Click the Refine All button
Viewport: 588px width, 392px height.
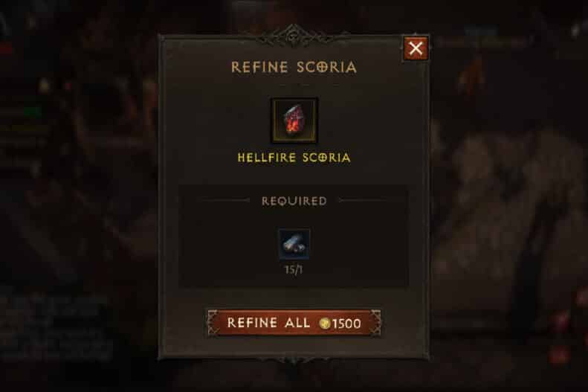point(294,323)
